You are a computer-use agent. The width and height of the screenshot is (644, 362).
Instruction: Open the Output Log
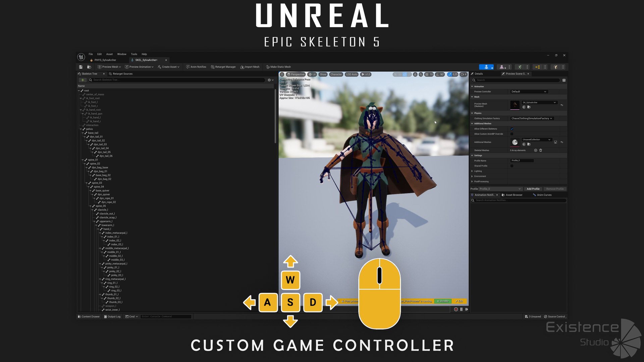point(112,317)
